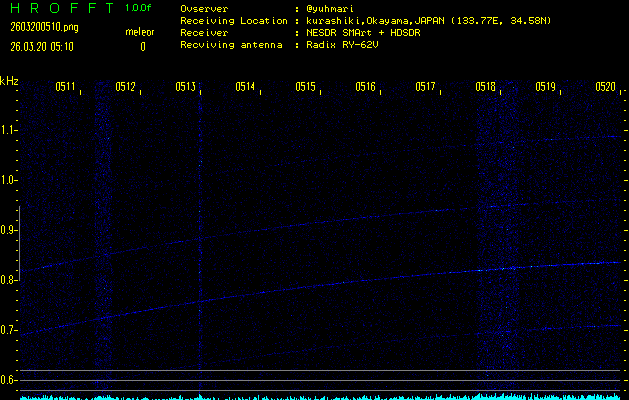Select the 0512 time marker
This screenshot has width=629, height=400.
click(x=125, y=87)
